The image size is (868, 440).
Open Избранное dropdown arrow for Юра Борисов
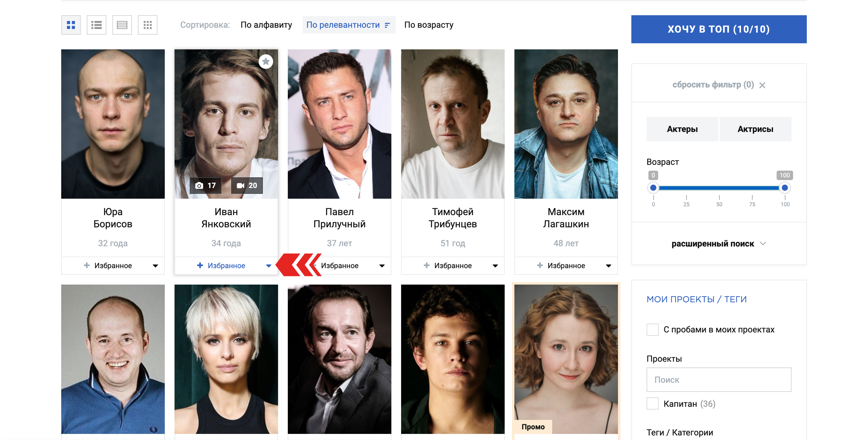click(155, 266)
